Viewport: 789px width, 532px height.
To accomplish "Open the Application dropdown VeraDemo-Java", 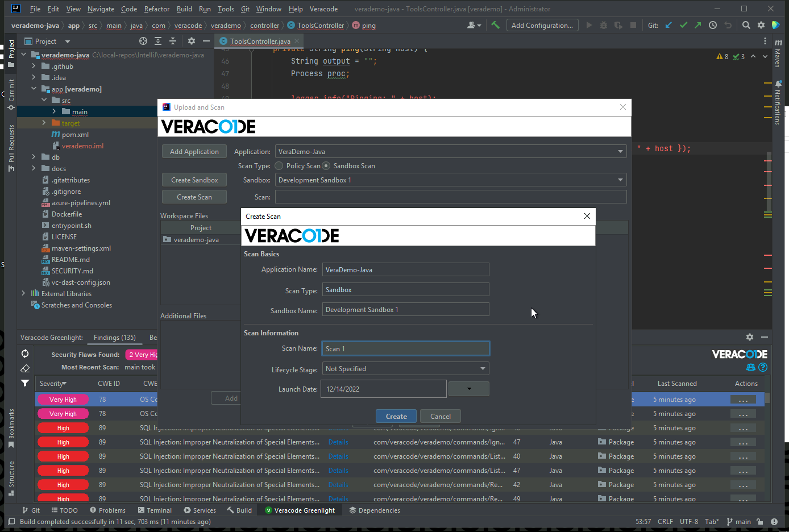I will (451, 152).
